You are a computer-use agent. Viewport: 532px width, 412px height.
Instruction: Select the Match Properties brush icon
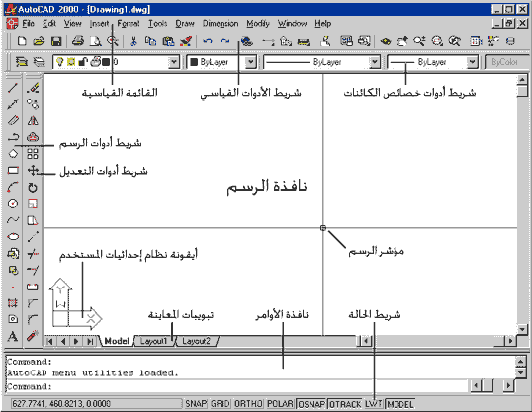pos(186,41)
